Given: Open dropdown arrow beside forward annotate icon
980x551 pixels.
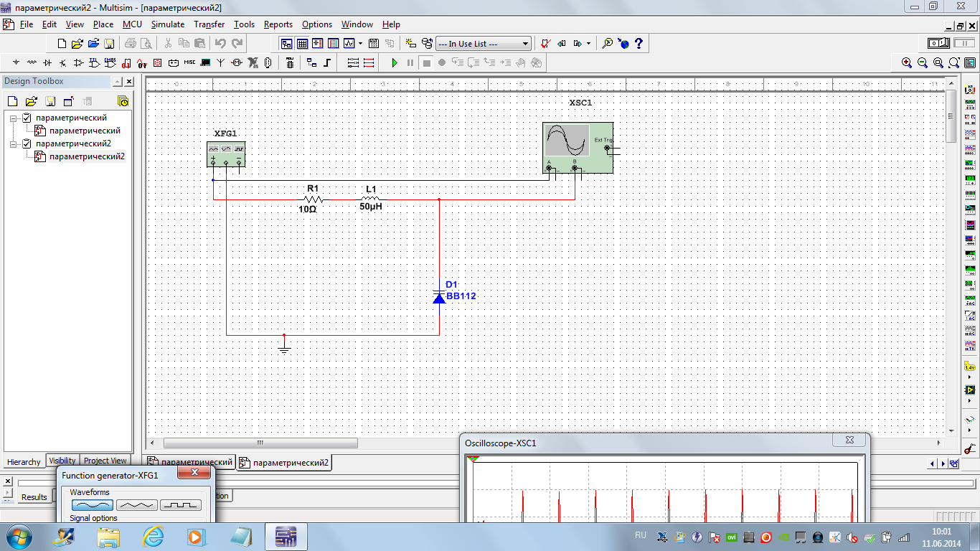Looking at the screenshot, I should [588, 44].
